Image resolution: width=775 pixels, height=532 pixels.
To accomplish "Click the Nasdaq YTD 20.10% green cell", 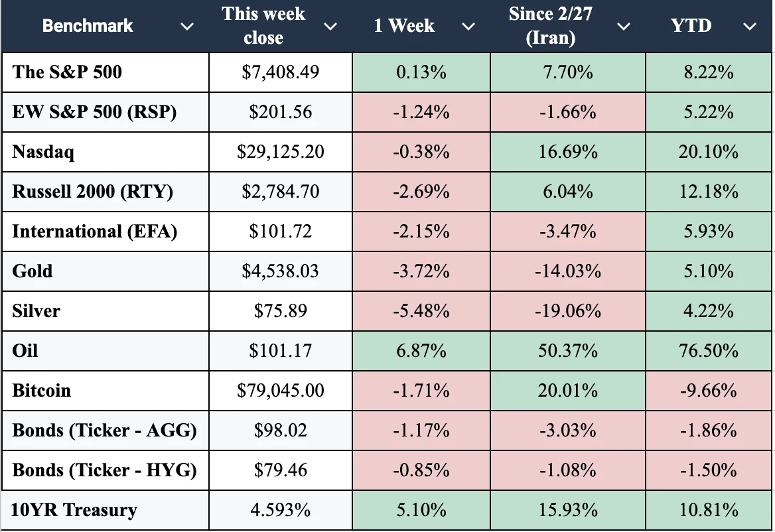I will pyautogui.click(x=708, y=152).
